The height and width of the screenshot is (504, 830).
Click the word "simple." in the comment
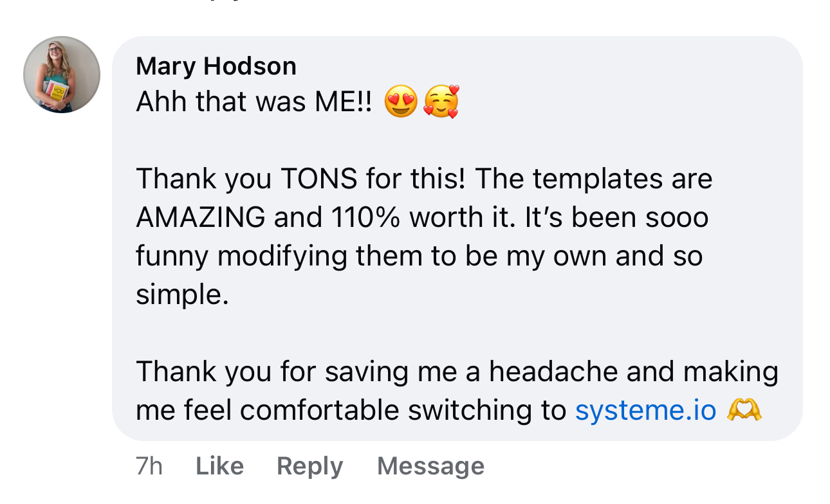pos(182,295)
